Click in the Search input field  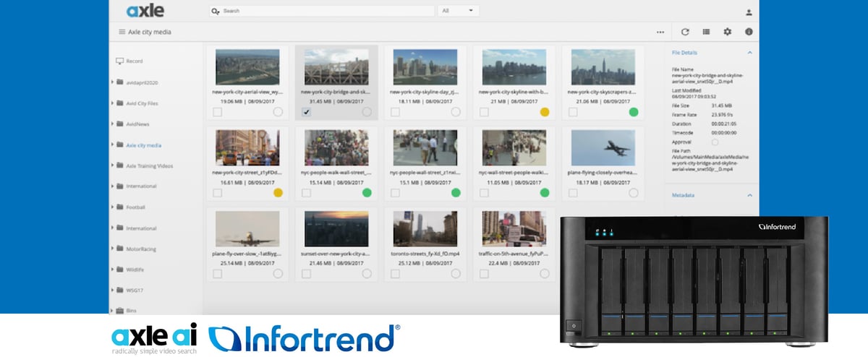(x=321, y=11)
